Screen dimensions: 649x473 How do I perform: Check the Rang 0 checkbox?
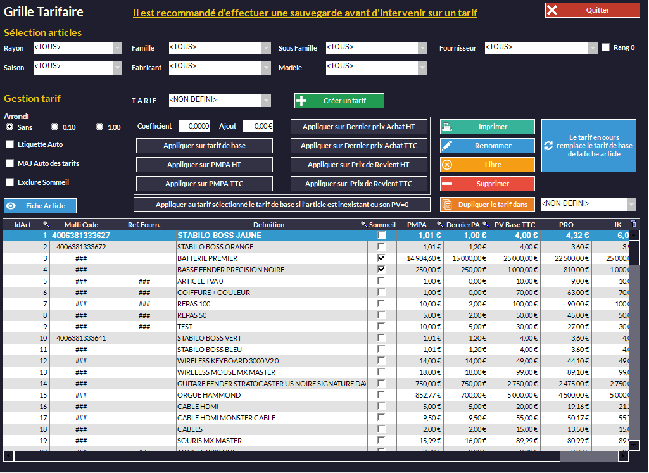(606, 47)
